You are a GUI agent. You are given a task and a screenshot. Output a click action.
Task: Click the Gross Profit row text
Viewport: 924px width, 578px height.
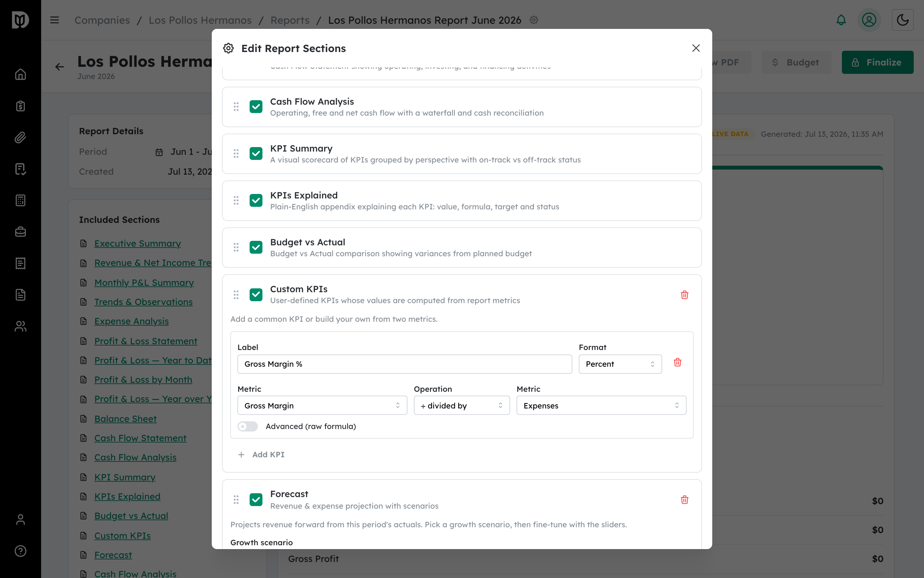click(x=313, y=559)
